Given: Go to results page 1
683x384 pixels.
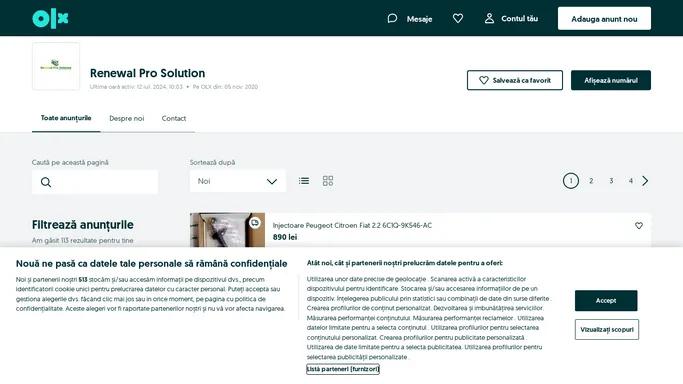Looking at the screenshot, I should click(571, 181).
